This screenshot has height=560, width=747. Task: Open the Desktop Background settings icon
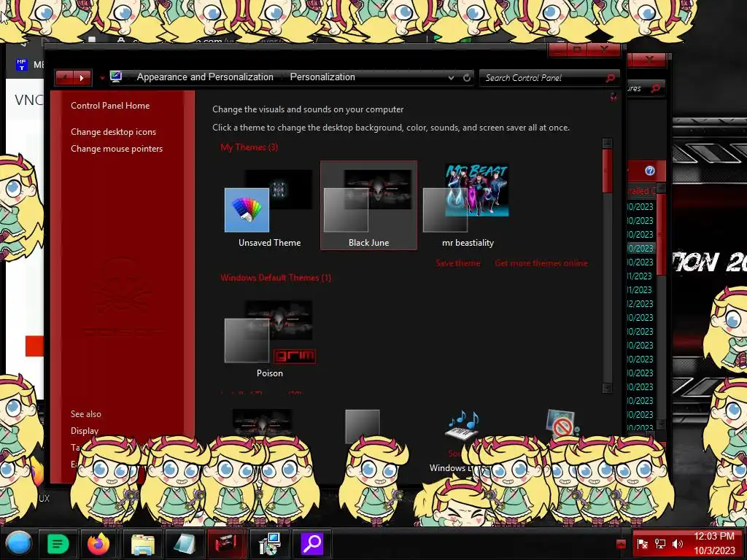tap(262, 423)
